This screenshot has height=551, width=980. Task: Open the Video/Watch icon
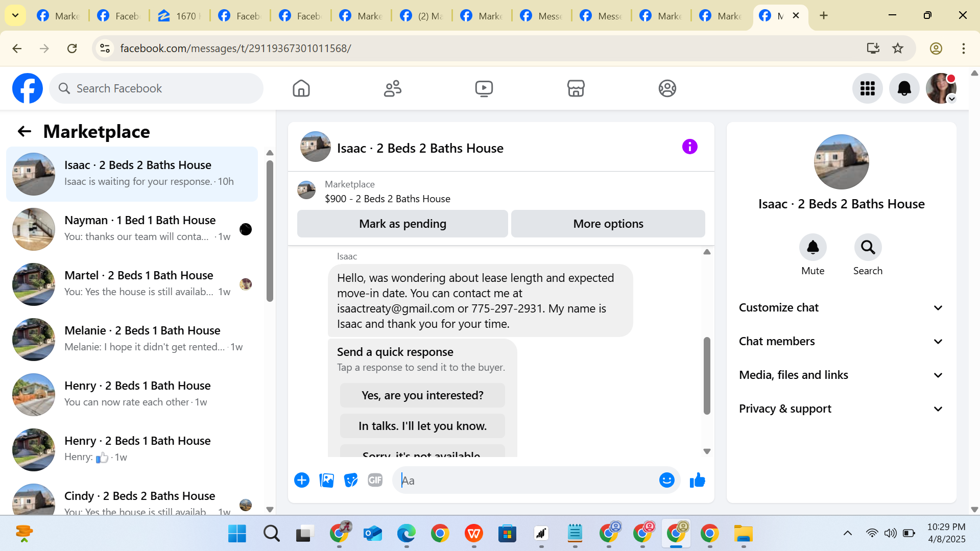coord(484,88)
